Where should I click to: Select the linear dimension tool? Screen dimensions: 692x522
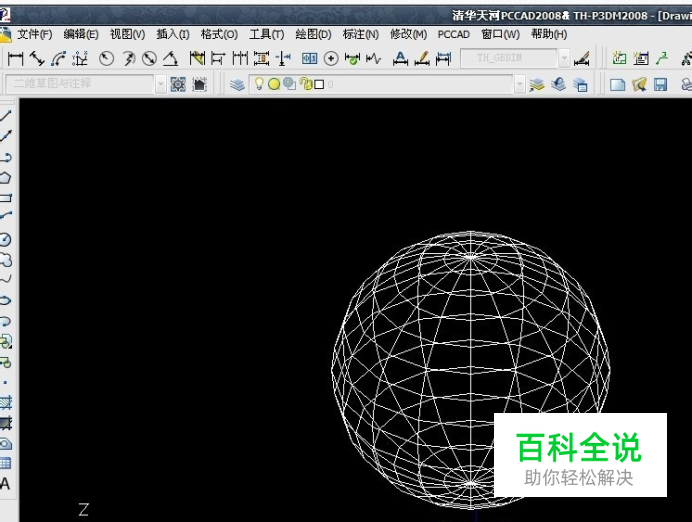pos(15,59)
